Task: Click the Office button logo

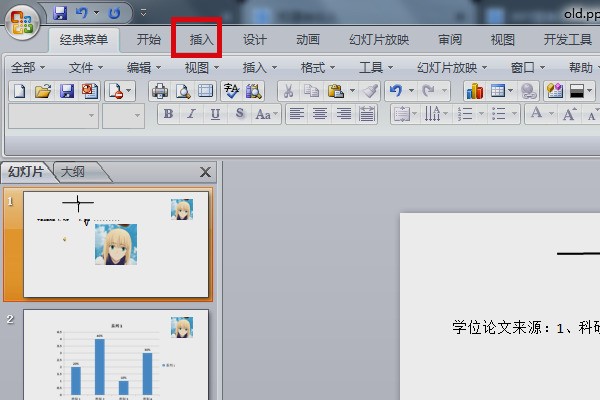Action: click(22, 19)
